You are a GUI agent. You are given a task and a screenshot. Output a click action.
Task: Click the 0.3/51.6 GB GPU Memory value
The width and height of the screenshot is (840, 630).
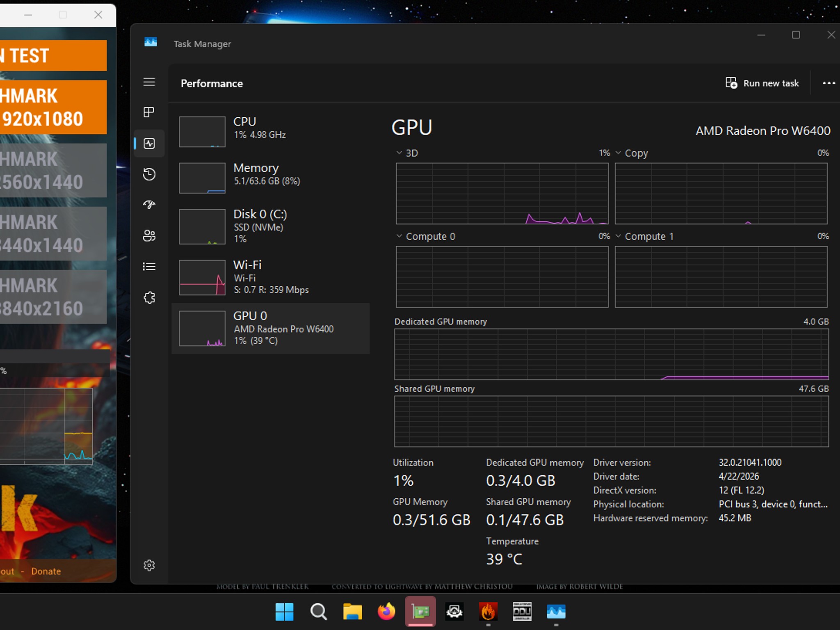click(431, 520)
